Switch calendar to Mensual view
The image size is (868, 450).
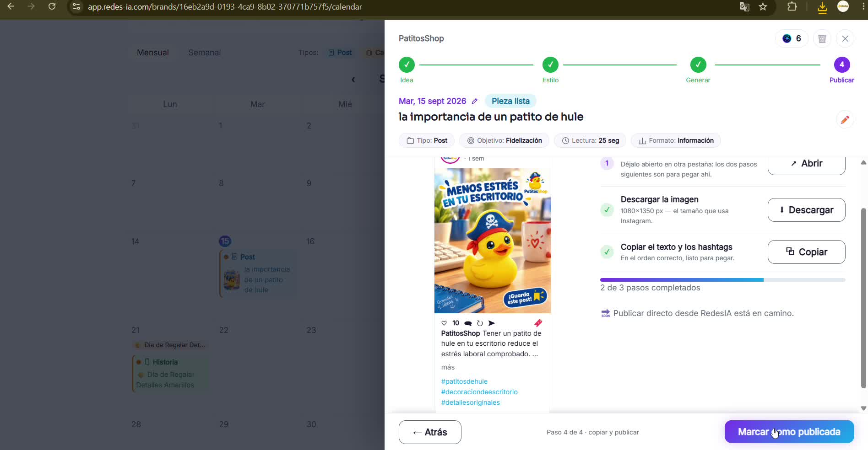(153, 53)
